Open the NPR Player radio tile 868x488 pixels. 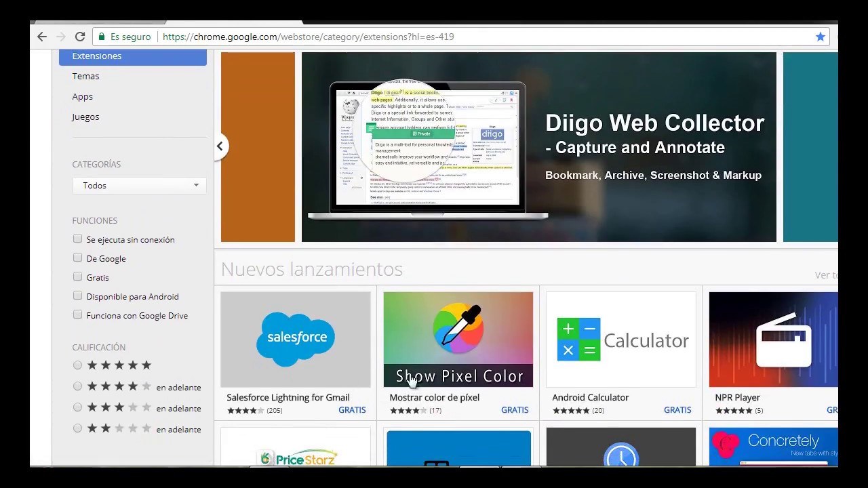(x=774, y=340)
